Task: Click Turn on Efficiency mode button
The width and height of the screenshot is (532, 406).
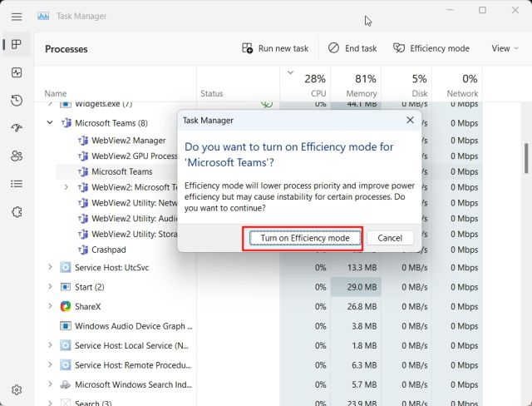Action: pyautogui.click(x=304, y=238)
